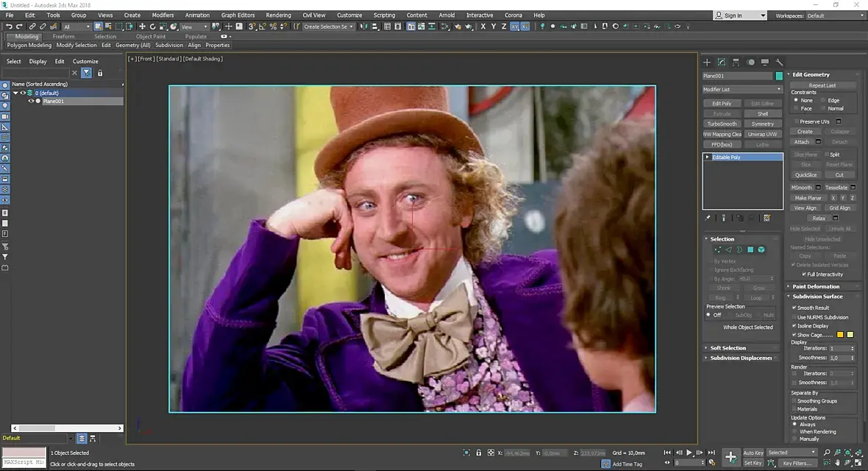
Task: Open the Rendering menu
Action: pos(278,15)
